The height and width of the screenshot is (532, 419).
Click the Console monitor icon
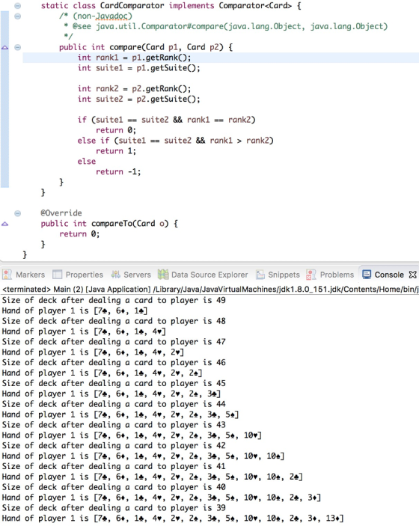point(367,275)
